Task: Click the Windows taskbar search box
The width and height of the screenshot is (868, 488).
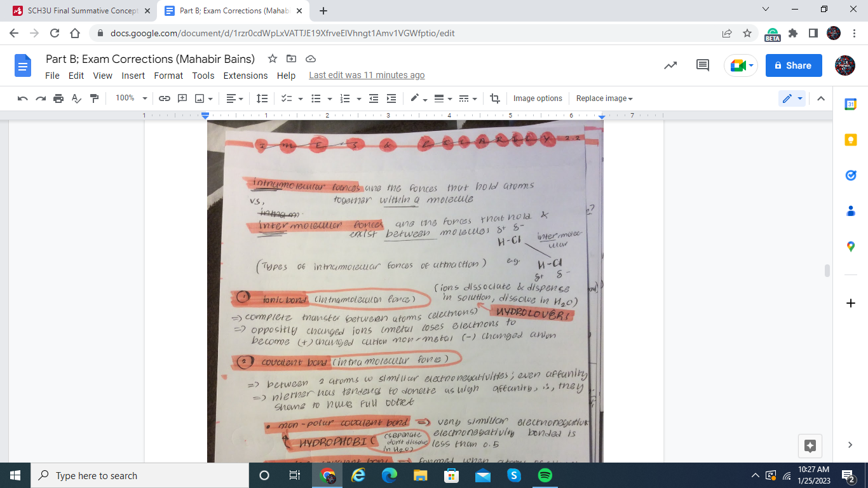Action: click(139, 475)
